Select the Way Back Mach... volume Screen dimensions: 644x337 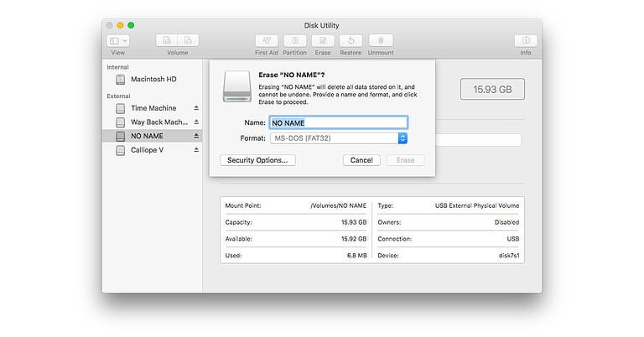tap(152, 122)
